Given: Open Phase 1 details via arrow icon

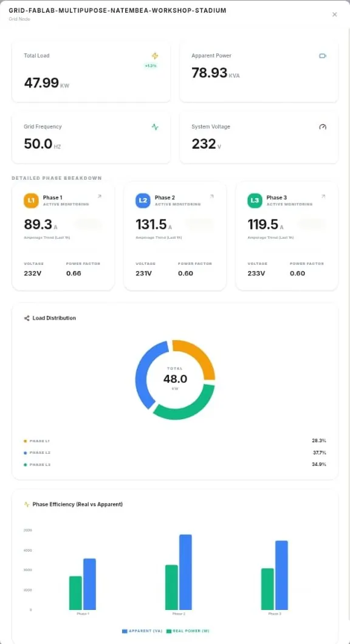Looking at the screenshot, I should [100, 196].
